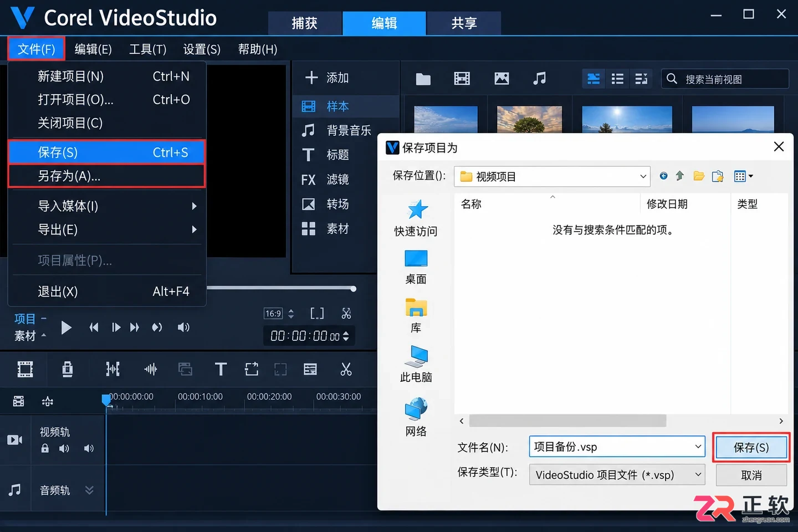Open the 设置(S) menu

(x=202, y=49)
